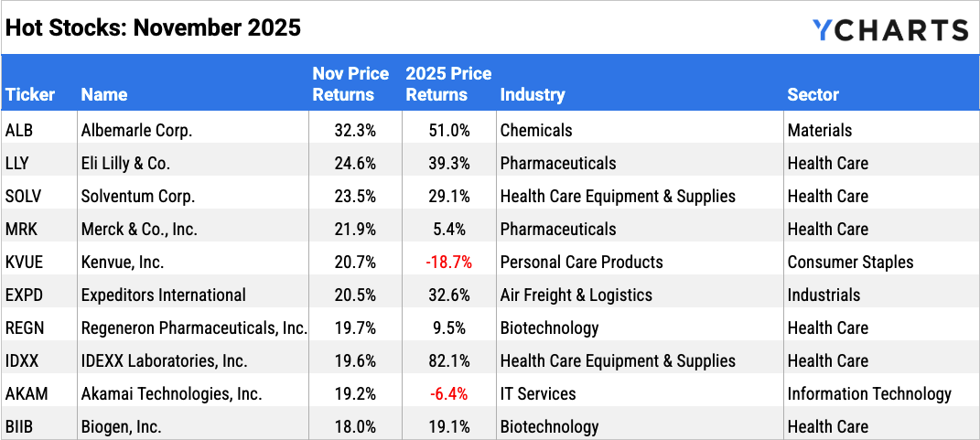The width and height of the screenshot is (980, 440).
Task: Click the Industry column header
Action: pyautogui.click(x=533, y=94)
